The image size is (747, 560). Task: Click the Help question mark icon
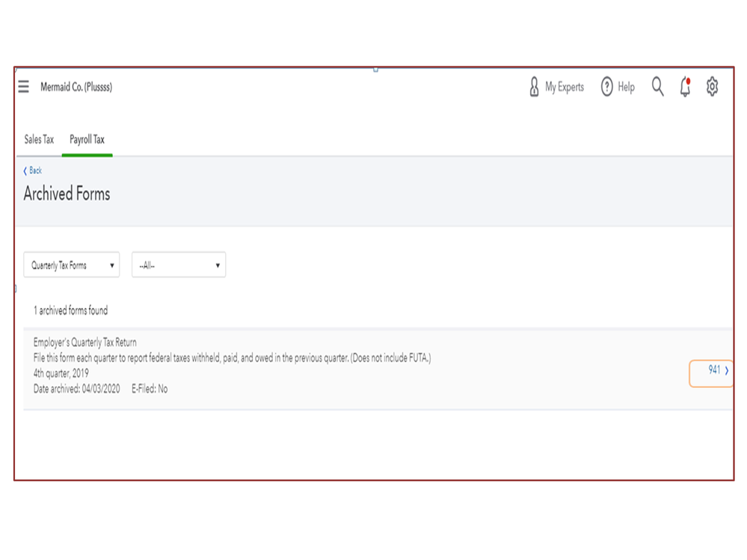coord(607,87)
